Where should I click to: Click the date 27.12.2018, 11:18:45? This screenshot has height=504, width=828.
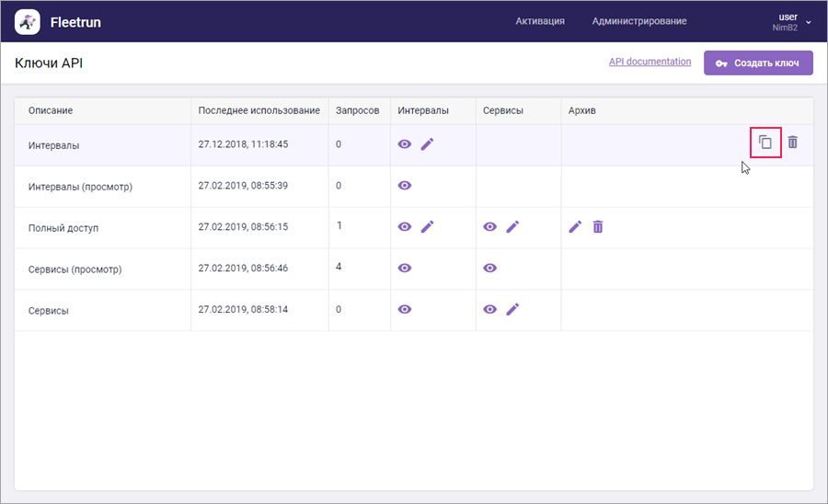243,144
